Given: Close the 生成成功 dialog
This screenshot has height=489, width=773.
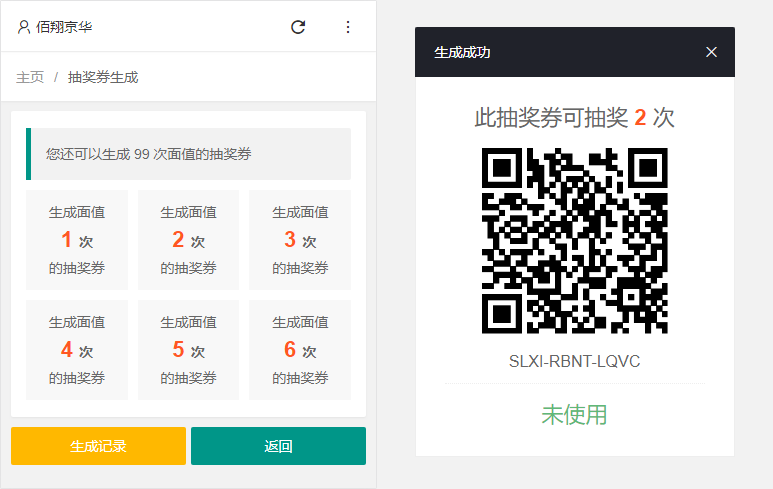Looking at the screenshot, I should click(711, 52).
